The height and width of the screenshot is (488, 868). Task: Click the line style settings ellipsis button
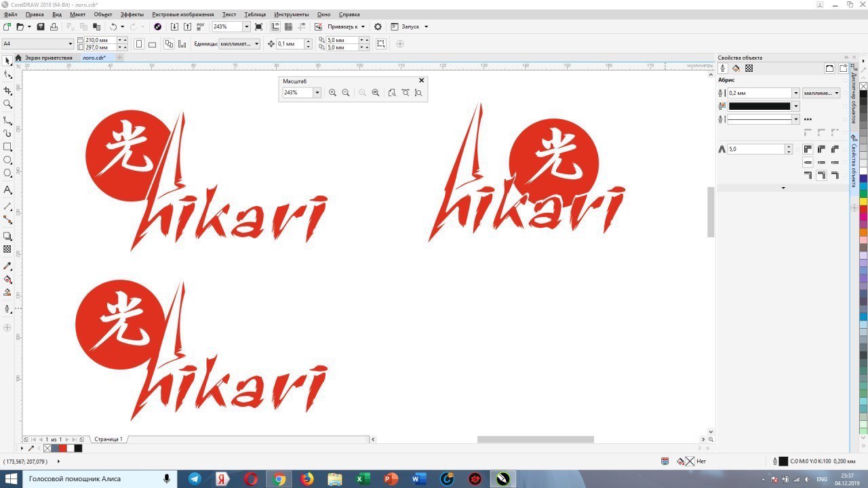(808, 119)
